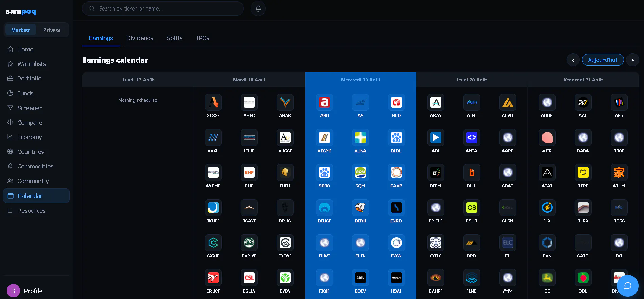The height and width of the screenshot is (299, 644).
Task: Click the FUFU ticker label
Action: pyautogui.click(x=285, y=186)
